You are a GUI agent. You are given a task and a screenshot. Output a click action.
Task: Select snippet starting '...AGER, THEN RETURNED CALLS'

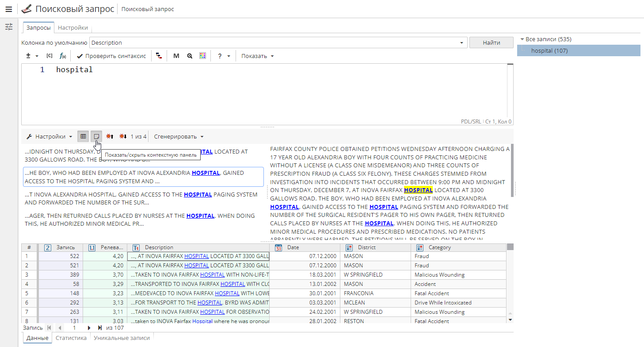pyautogui.click(x=143, y=220)
